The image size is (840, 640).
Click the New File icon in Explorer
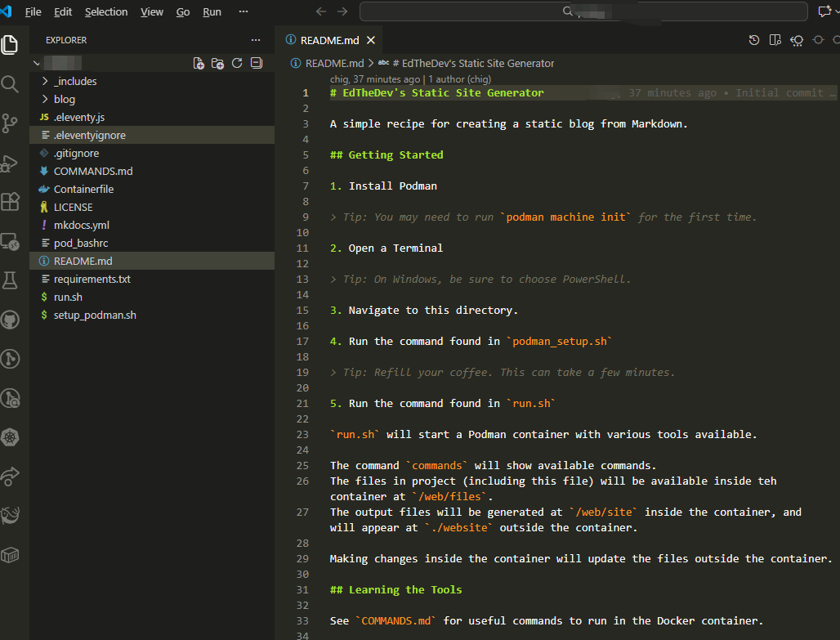(x=199, y=63)
